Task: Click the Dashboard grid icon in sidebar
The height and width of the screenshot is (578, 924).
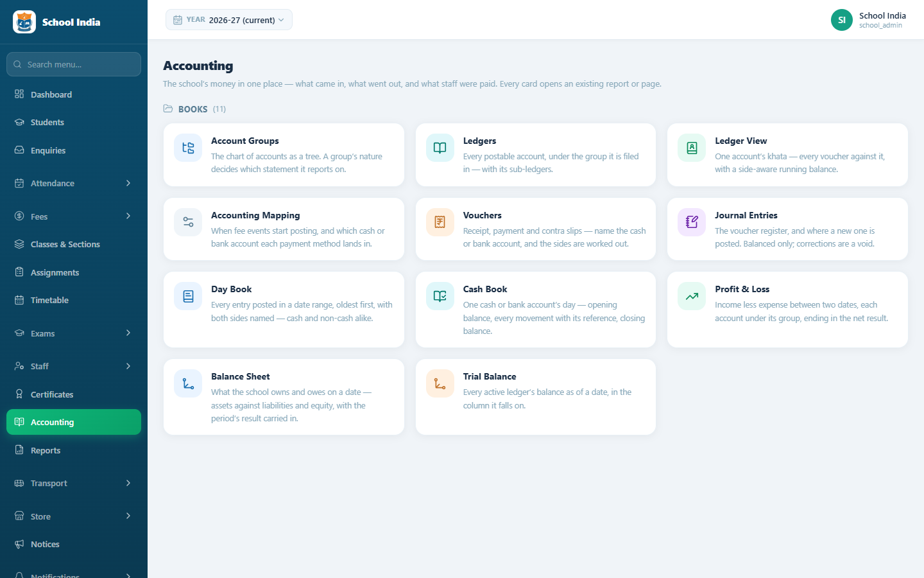Action: 19,94
